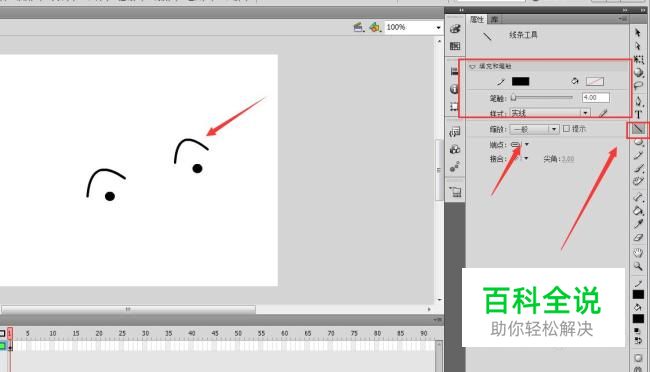Select the Deco tool
Viewport: 650px width, 372px height.
tap(638, 181)
